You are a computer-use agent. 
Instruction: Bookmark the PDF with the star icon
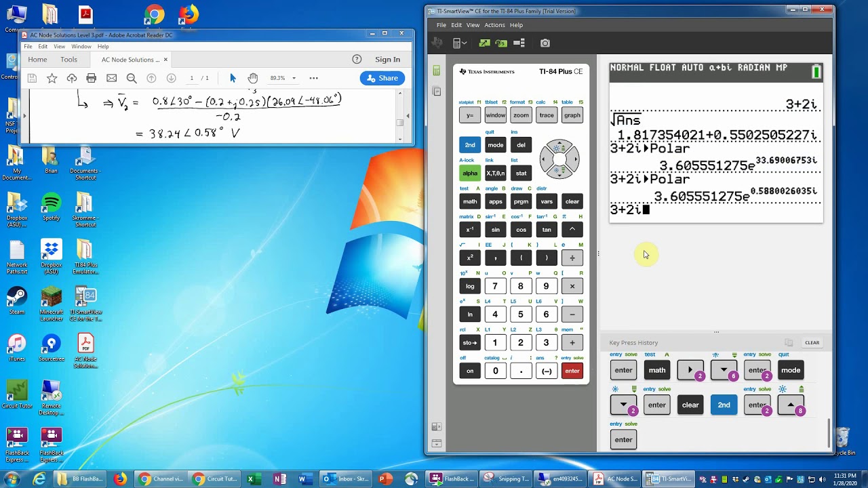point(52,78)
